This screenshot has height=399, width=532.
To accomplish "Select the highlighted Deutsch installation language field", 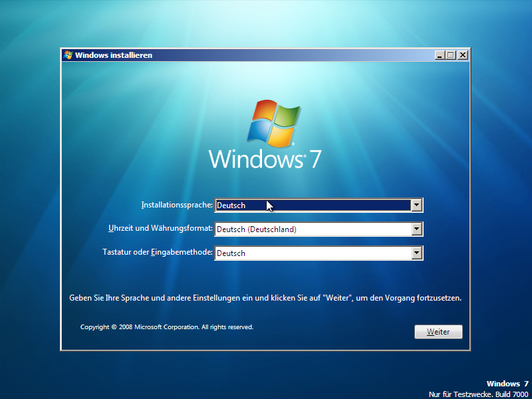I will tap(313, 205).
